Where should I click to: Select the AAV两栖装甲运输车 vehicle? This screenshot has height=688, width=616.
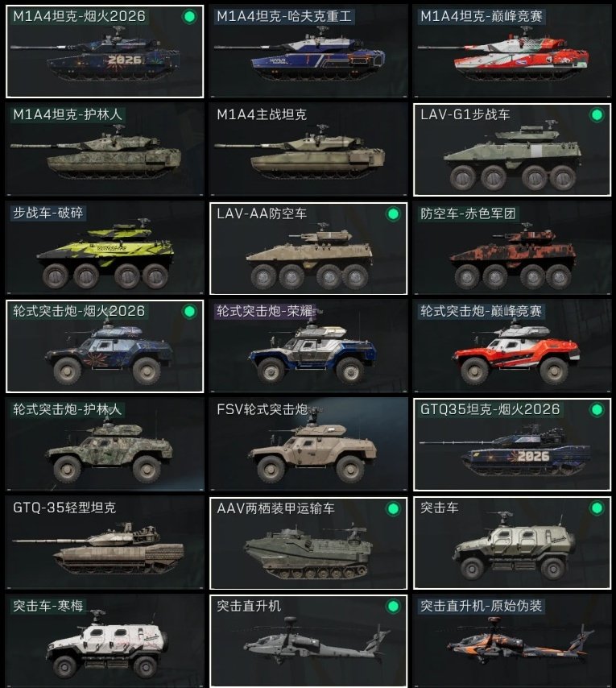click(x=308, y=543)
